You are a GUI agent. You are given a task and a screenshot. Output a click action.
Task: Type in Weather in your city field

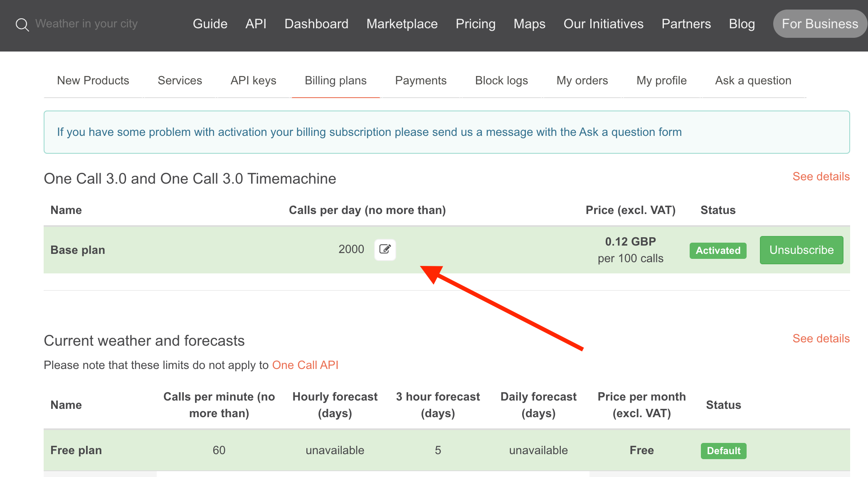point(86,24)
